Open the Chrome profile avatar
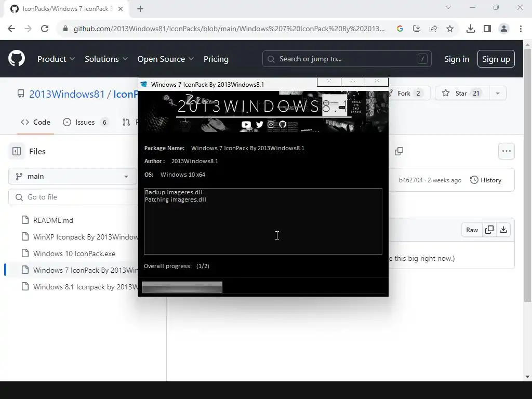Image resolution: width=532 pixels, height=399 pixels. coord(504,29)
